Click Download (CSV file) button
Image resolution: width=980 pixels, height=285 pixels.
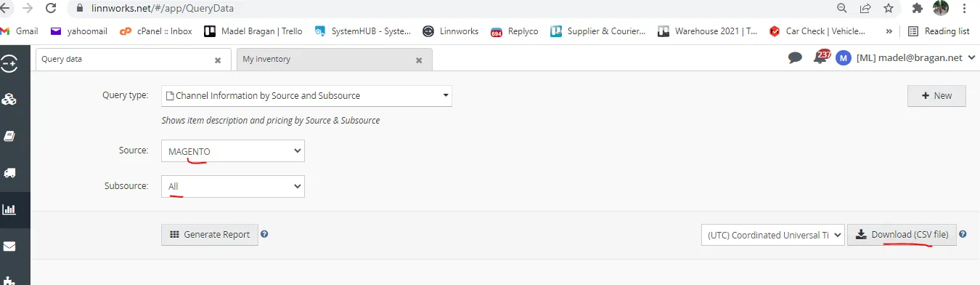point(902,235)
